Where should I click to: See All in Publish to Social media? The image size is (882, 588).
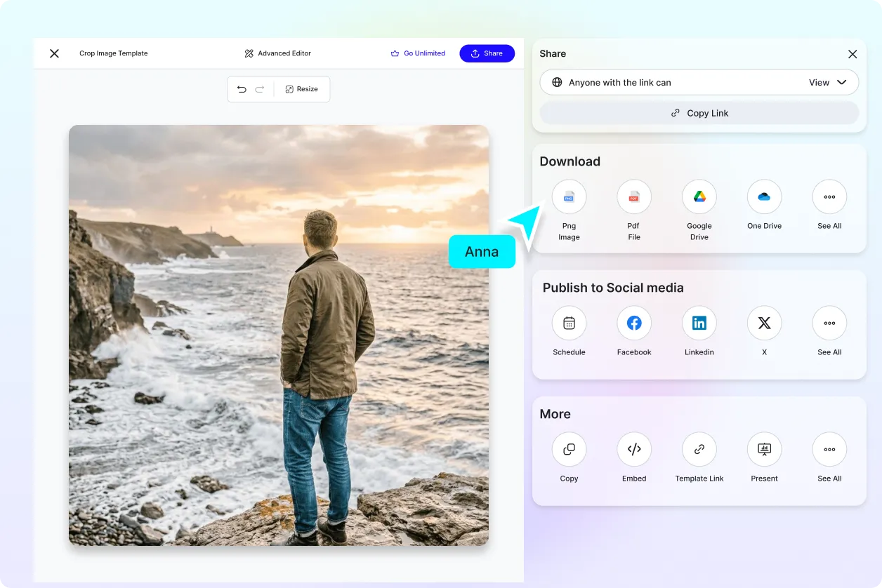click(x=829, y=323)
